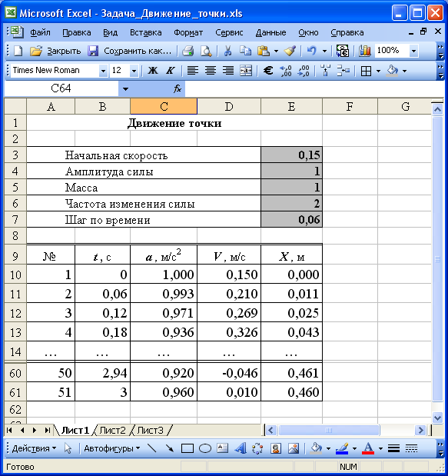Click the Paste clipboard icon
Image resolution: width=448 pixels, height=476 pixels.
(263, 51)
